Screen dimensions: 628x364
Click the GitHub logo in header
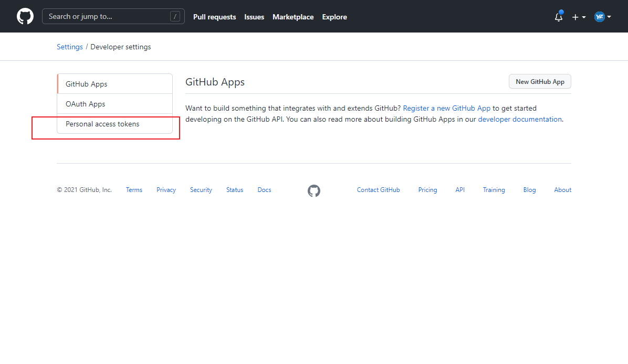click(25, 16)
